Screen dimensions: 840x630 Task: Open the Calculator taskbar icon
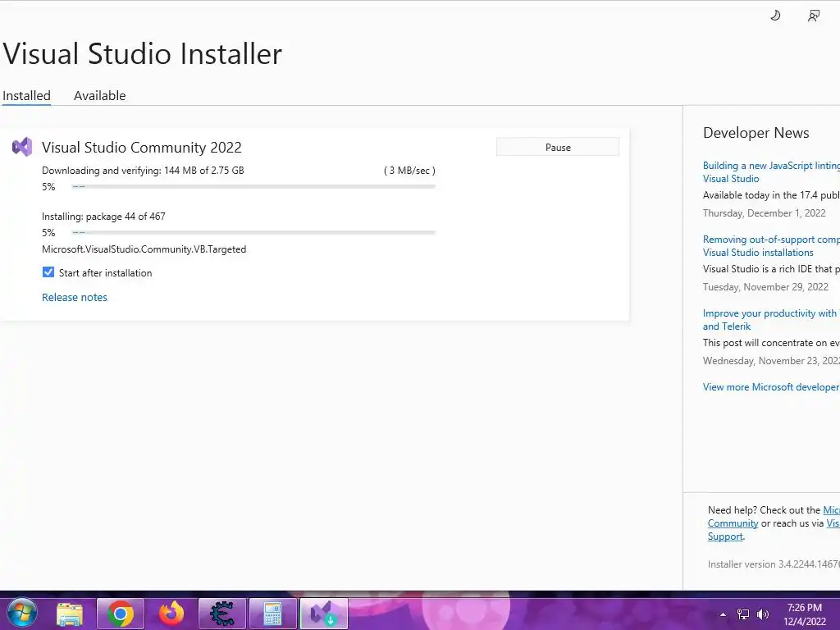point(272,614)
